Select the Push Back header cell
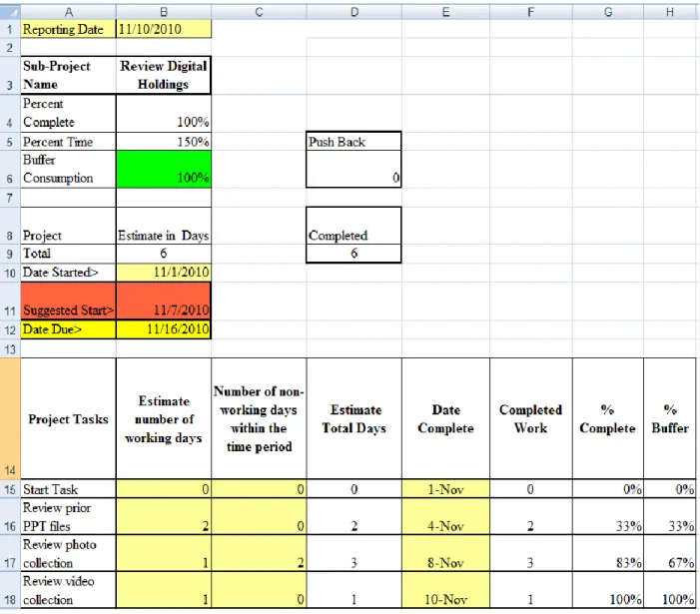 [x=353, y=141]
